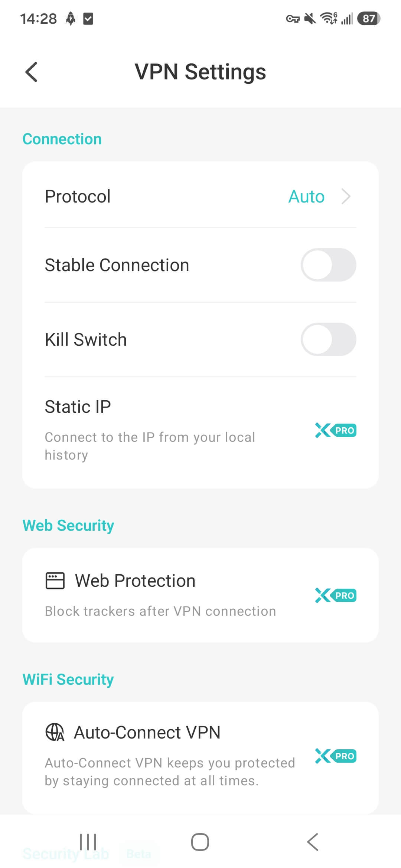Tap the Auto-Connect VPN title
The image size is (401, 868).
pos(147,732)
